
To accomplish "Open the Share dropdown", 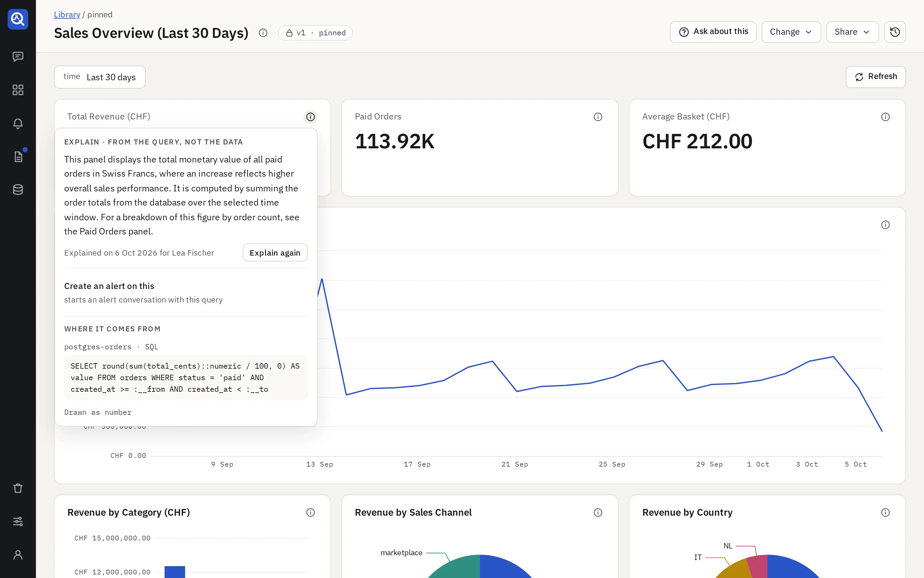I will 852,32.
